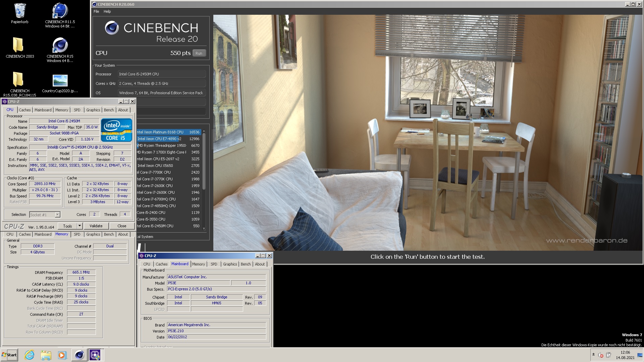Screen dimensions: 644x362
Task: Click the Cores x GHz field
Action: [x=162, y=83]
